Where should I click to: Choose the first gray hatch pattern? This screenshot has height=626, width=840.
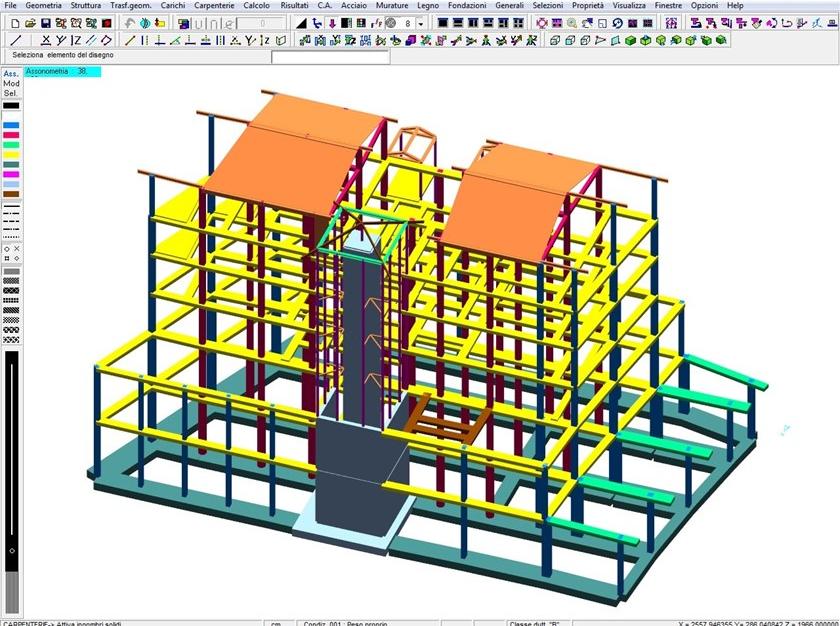tap(11, 271)
